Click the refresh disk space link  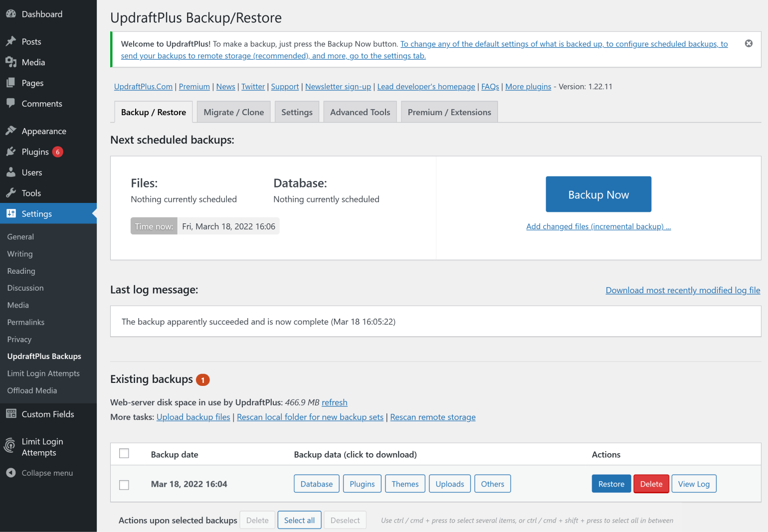[335, 402]
